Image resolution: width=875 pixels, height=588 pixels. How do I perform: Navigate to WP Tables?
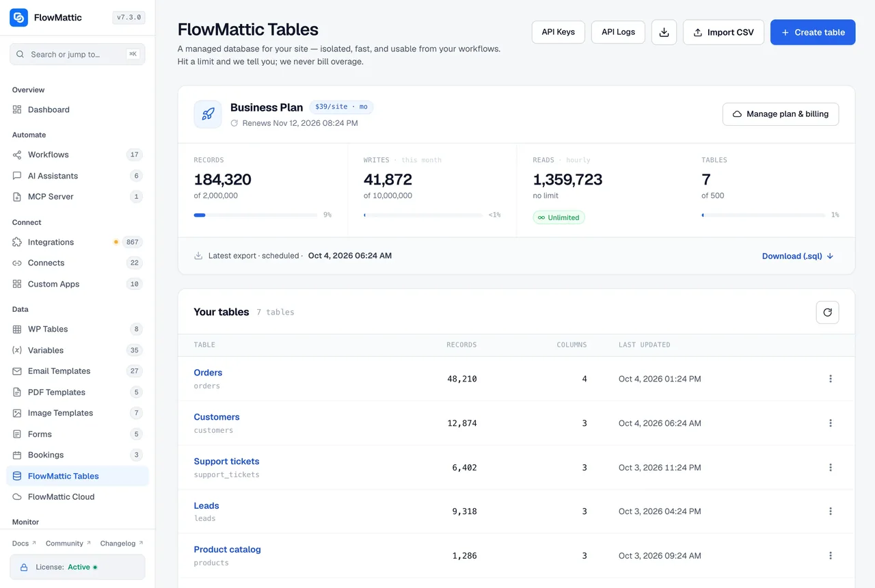pos(77,330)
